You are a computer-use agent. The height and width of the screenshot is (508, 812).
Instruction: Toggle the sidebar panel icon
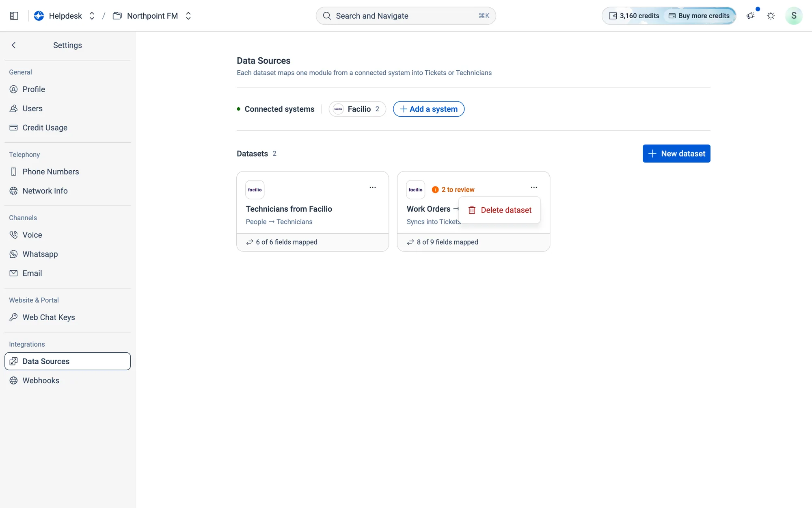click(x=14, y=16)
